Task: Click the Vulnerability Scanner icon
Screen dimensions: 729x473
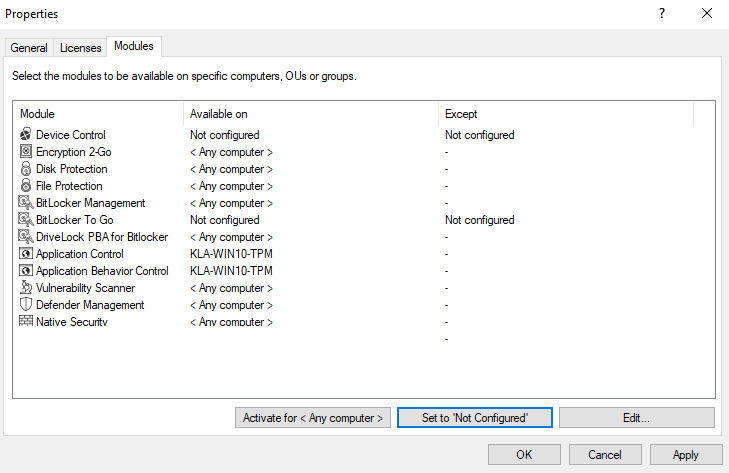Action: 26,288
